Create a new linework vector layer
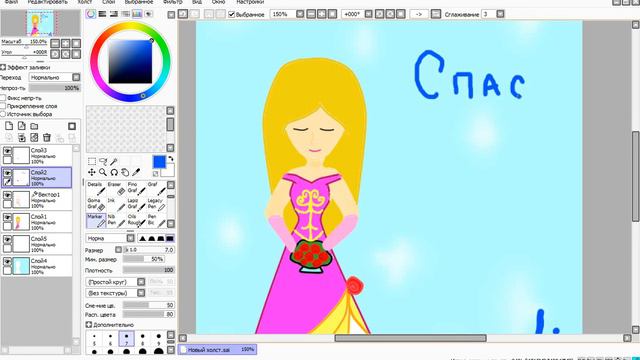 (x=22, y=126)
